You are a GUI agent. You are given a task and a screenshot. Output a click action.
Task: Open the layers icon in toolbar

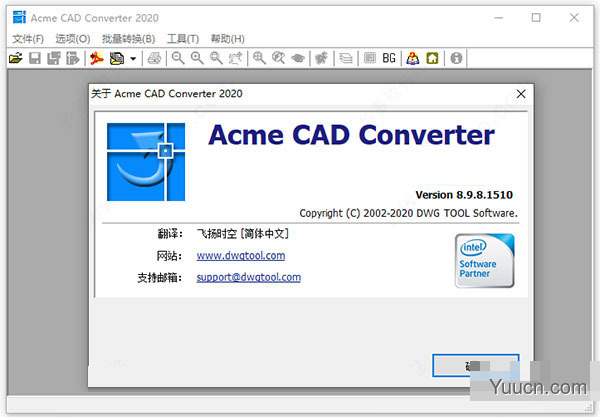pyautogui.click(x=346, y=58)
